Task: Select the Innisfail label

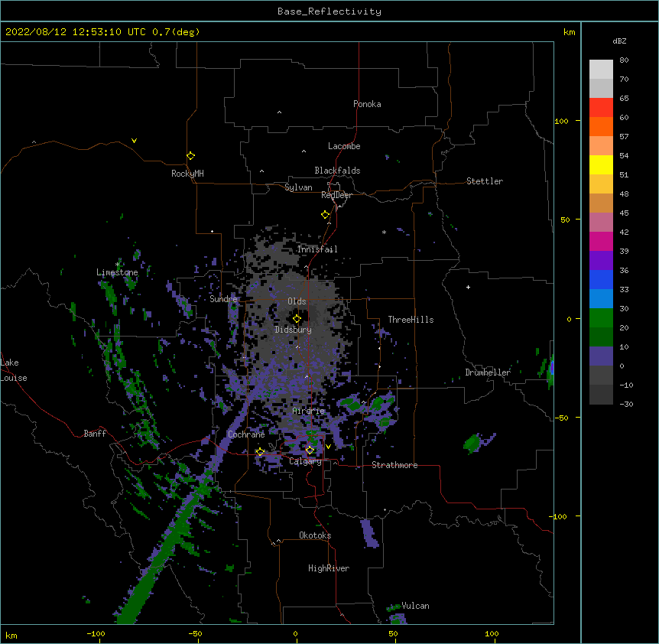Action: [317, 249]
